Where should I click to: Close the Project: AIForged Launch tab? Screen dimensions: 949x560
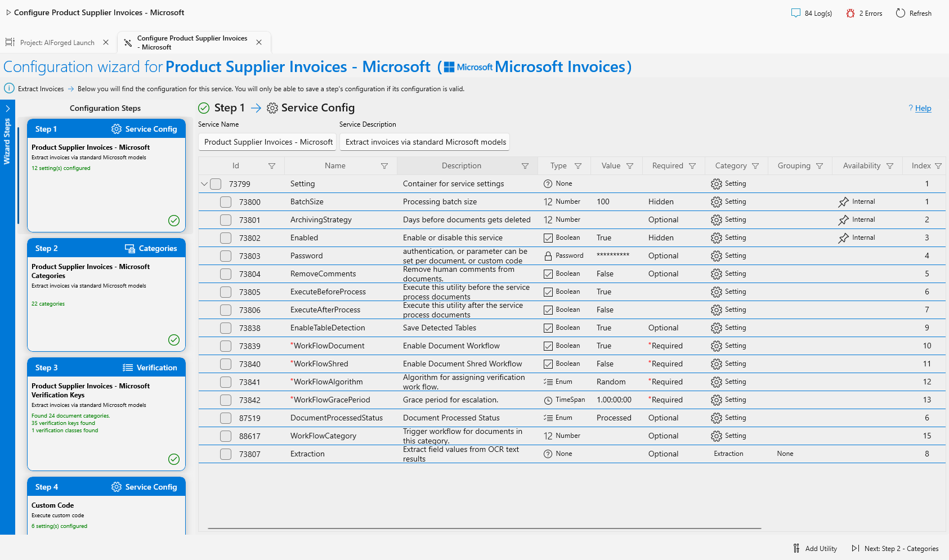point(106,42)
